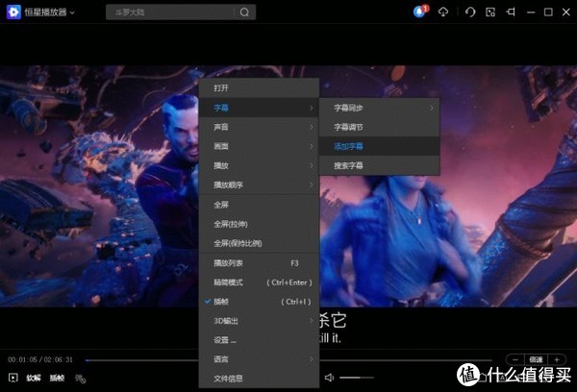Expand the 播放 submenu arrow

(x=312, y=165)
